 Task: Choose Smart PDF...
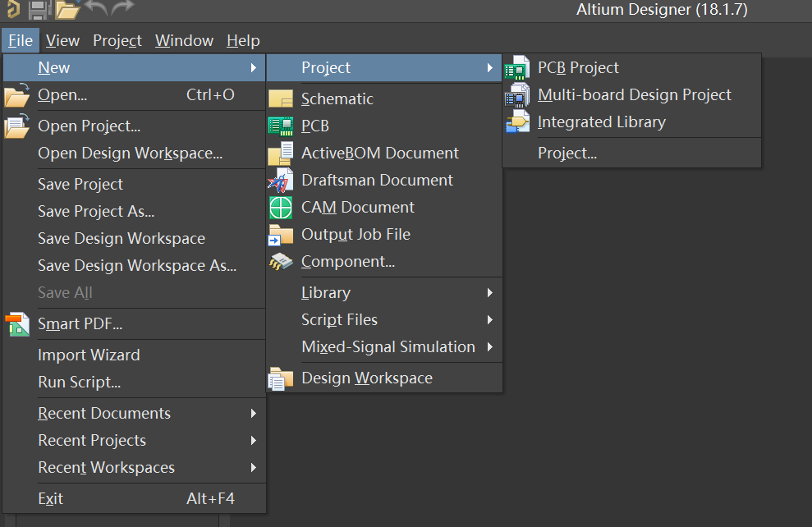tap(134, 324)
